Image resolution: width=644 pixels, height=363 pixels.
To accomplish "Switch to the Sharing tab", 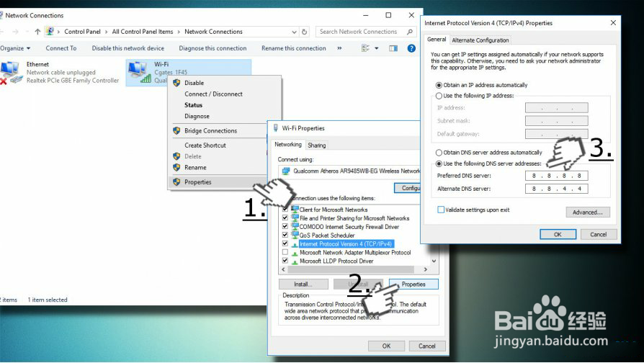I will pos(317,145).
